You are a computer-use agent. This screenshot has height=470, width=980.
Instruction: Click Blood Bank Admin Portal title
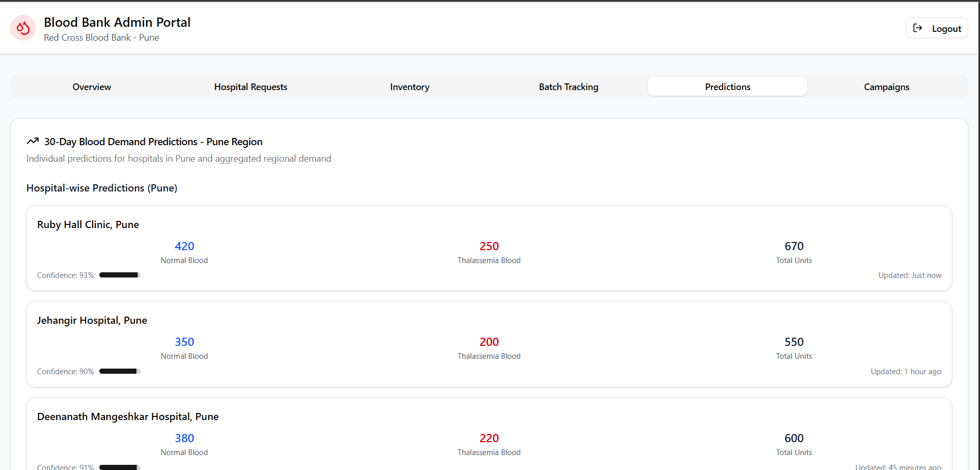click(x=117, y=22)
